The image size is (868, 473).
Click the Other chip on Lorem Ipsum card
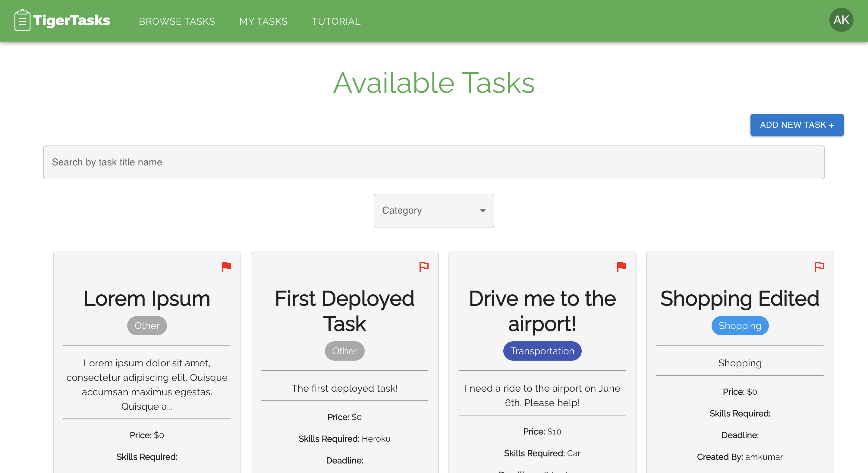146,326
